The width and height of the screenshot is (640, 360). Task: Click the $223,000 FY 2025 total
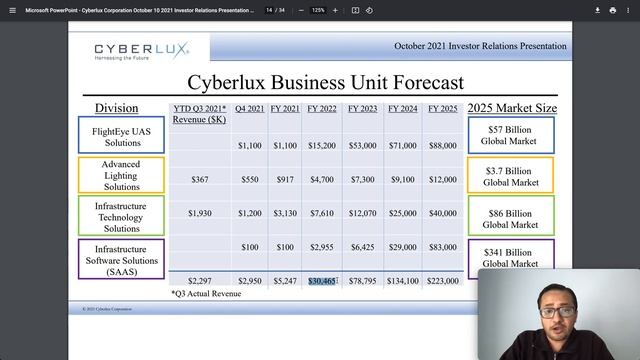click(443, 281)
